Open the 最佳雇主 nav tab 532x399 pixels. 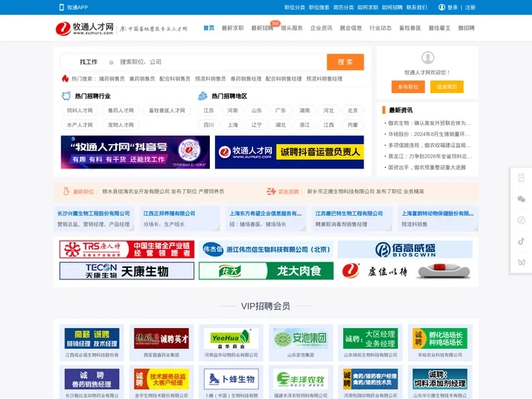[x=440, y=28]
